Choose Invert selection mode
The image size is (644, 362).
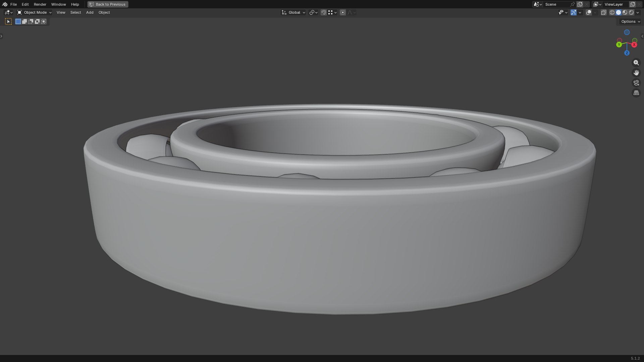click(x=37, y=21)
